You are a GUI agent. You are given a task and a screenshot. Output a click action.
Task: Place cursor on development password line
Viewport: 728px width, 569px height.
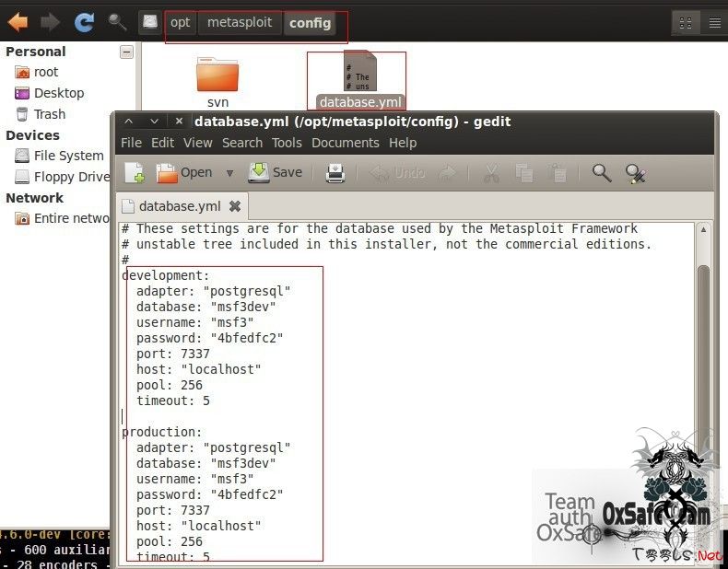[x=209, y=338]
